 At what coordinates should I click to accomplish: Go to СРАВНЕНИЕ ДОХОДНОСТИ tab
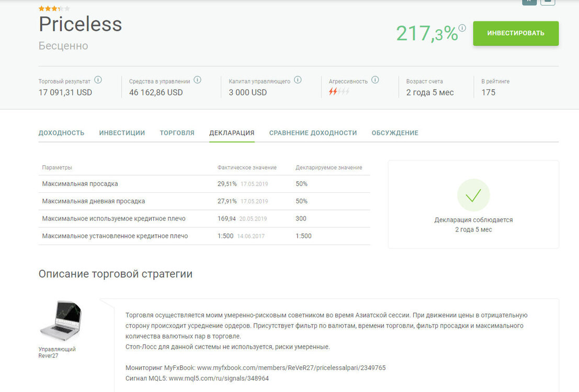click(x=313, y=133)
